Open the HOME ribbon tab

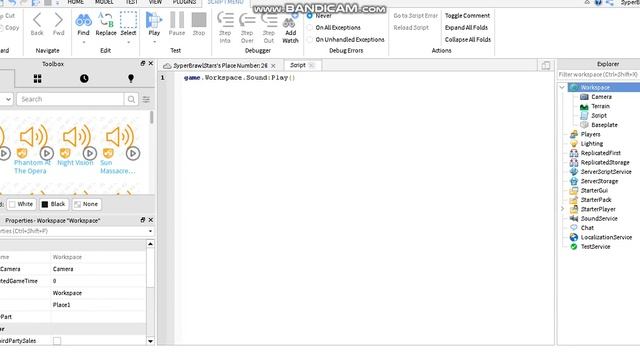pyautogui.click(x=76, y=2)
